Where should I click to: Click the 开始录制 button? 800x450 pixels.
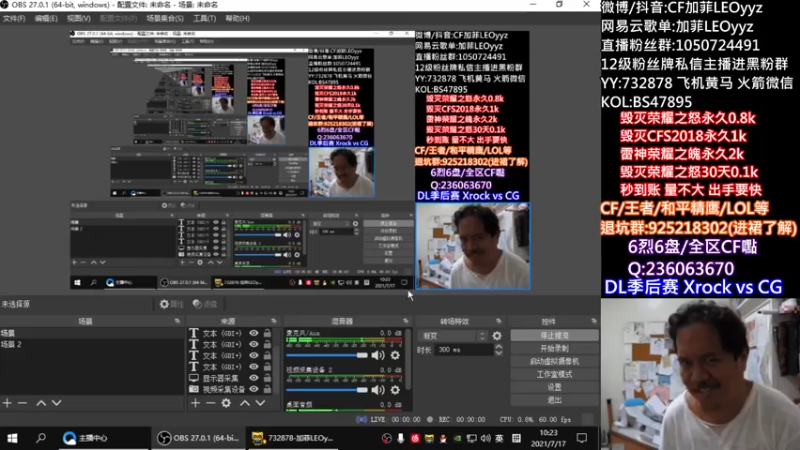coord(554,348)
